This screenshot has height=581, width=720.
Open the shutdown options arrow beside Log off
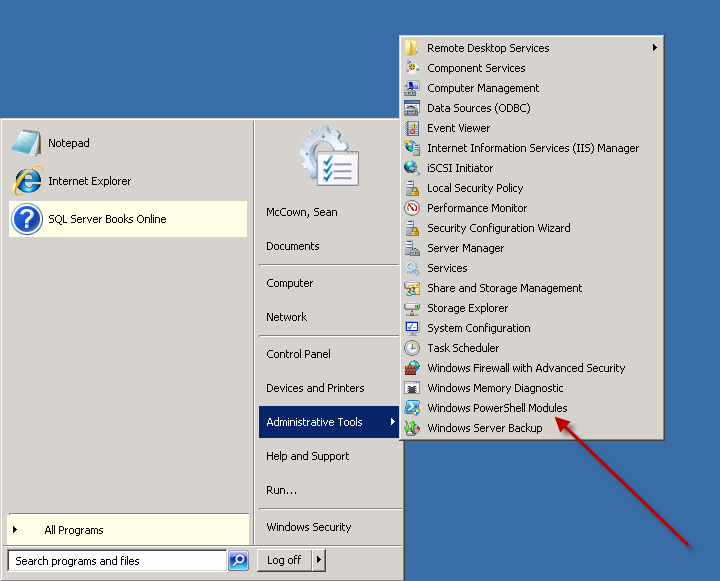click(x=319, y=560)
